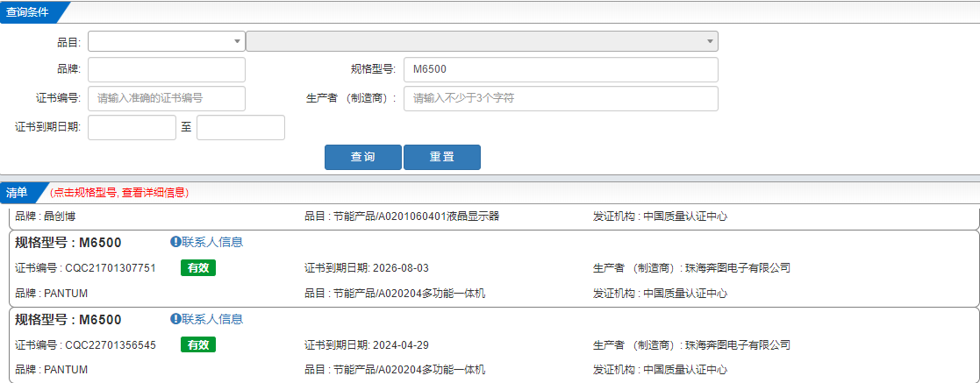
Task: Select the 清单 list tab header
Action: [18, 192]
